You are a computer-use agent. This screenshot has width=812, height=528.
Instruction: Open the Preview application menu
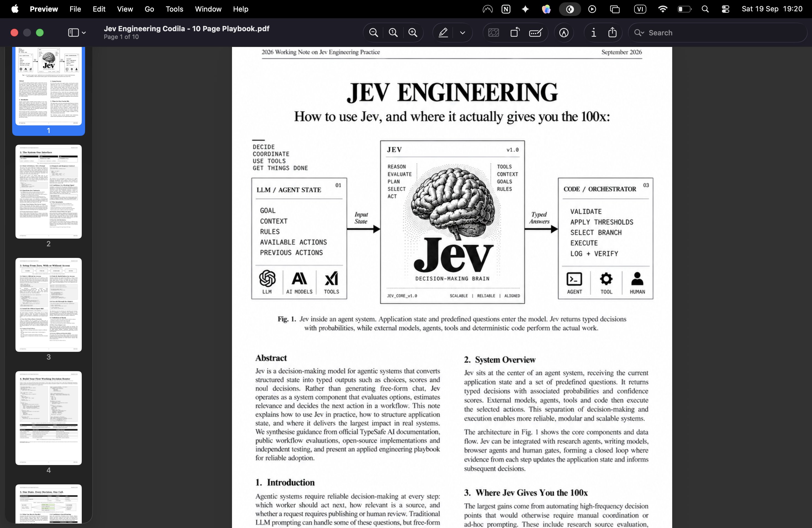(44, 9)
